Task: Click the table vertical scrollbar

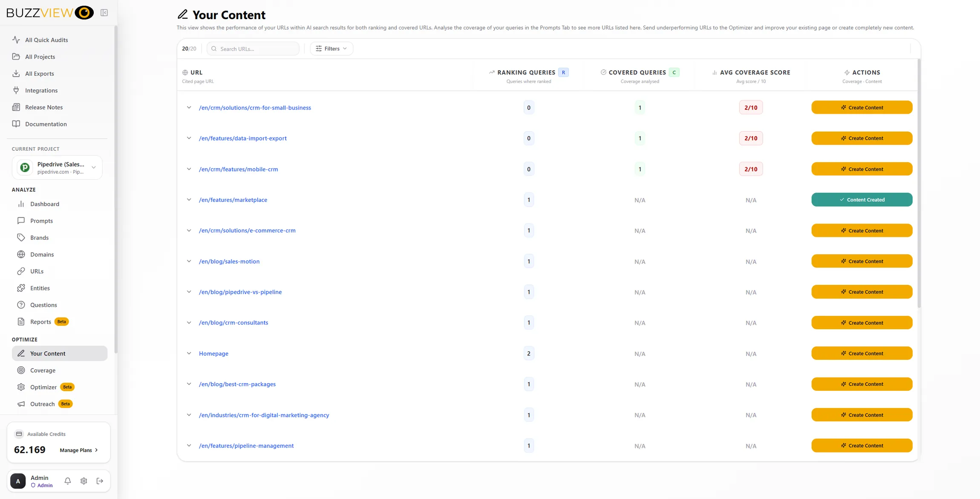Action: click(x=919, y=183)
